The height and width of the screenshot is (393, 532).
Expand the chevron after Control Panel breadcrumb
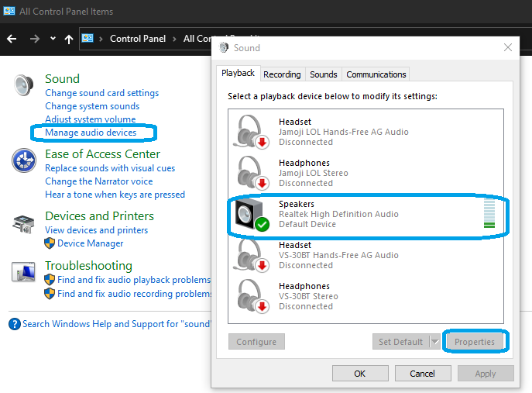tap(174, 39)
